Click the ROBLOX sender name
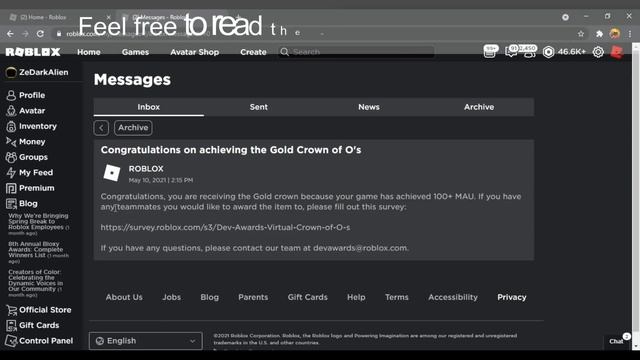Screen dimensions: 640x360 pos(146,169)
